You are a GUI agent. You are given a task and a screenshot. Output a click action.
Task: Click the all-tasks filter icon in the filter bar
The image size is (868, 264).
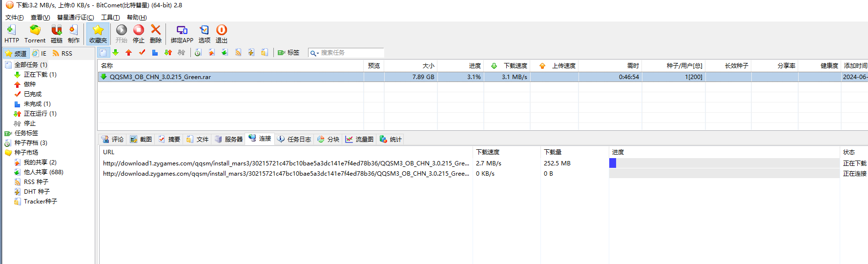tap(103, 53)
